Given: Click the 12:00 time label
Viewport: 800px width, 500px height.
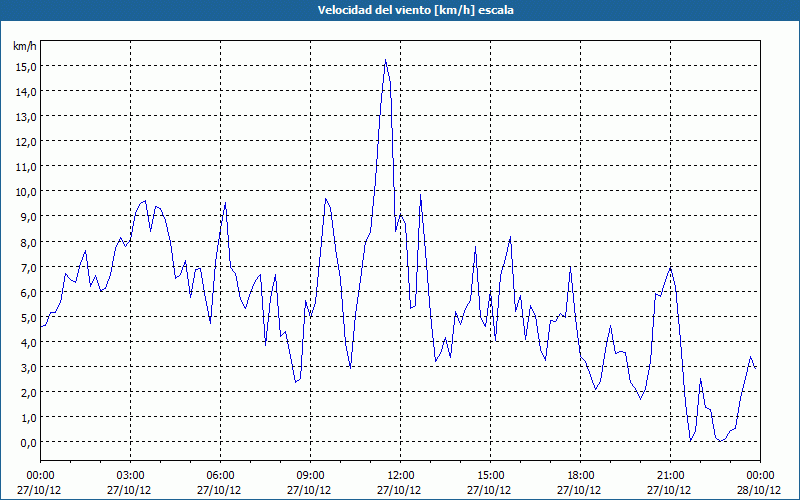Looking at the screenshot, I should 401,476.
